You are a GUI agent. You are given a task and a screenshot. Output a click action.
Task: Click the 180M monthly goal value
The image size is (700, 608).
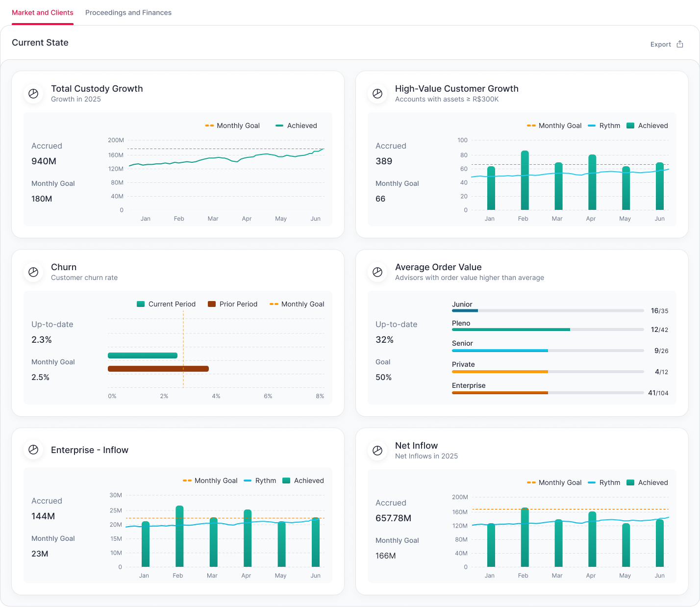point(42,199)
